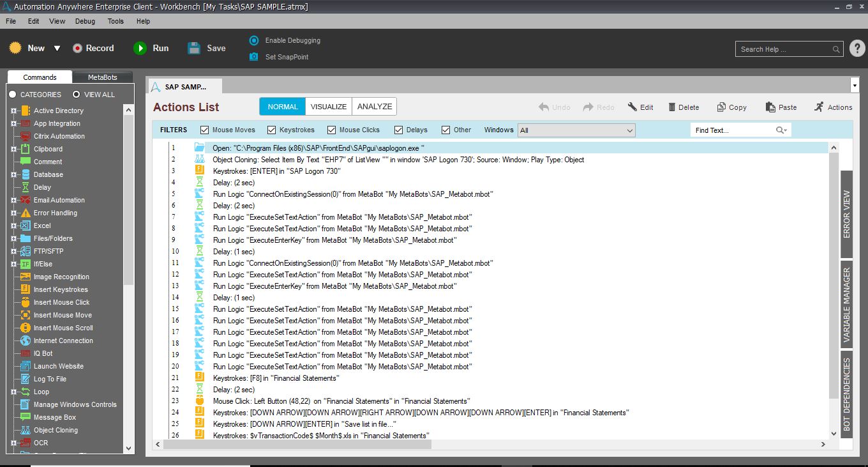Open the Windows filter dropdown

(x=629, y=130)
